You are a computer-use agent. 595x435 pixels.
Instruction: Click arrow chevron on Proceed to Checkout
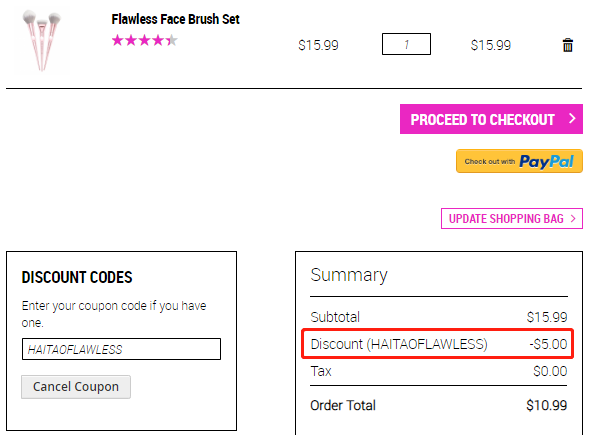coord(572,118)
